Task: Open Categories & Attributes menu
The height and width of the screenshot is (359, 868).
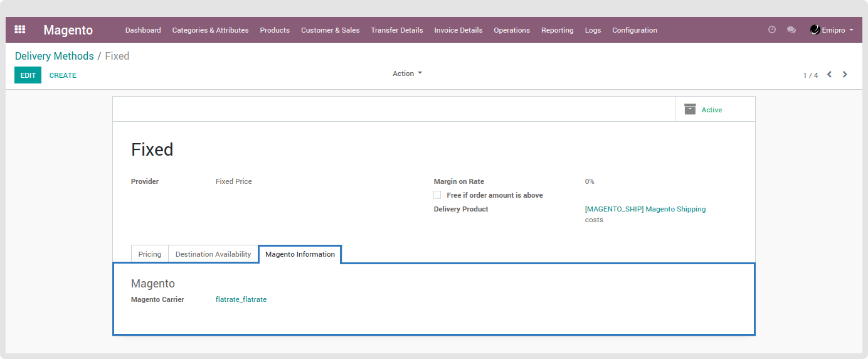Action: (x=210, y=30)
